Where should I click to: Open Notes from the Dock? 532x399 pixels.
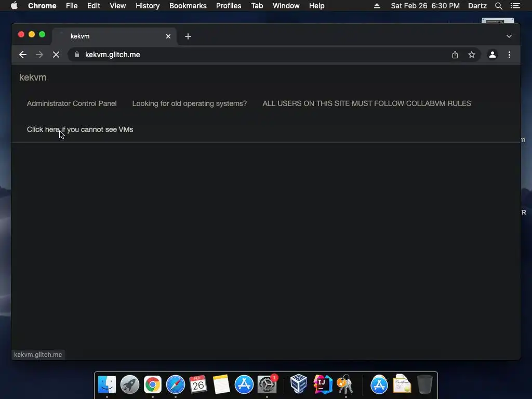click(x=221, y=385)
